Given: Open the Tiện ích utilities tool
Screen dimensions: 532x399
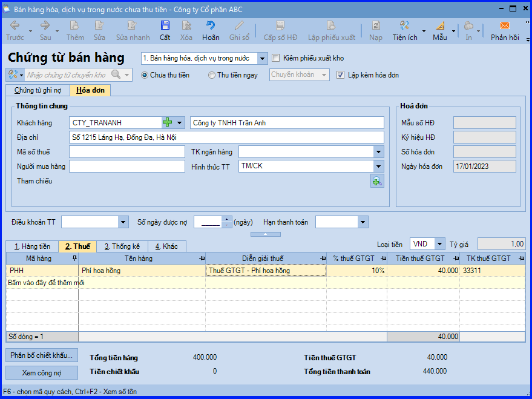Looking at the screenshot, I should (x=405, y=31).
